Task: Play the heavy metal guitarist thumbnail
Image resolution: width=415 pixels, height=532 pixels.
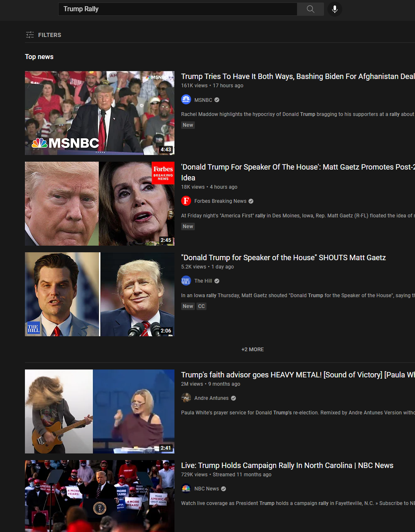Action: click(x=100, y=411)
